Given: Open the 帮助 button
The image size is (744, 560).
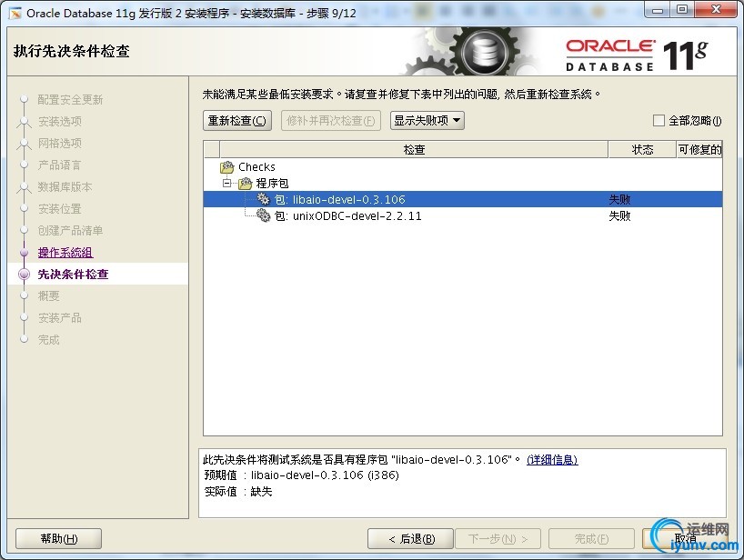Looking at the screenshot, I should tap(59, 539).
